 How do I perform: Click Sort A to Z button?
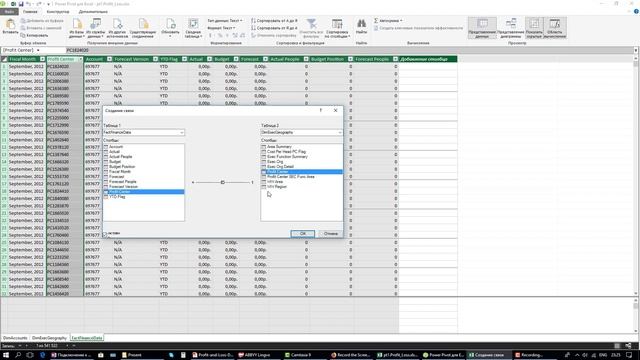(x=274, y=20)
